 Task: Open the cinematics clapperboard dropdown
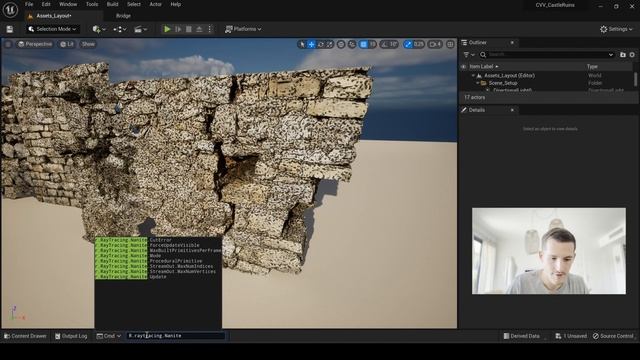pos(140,29)
